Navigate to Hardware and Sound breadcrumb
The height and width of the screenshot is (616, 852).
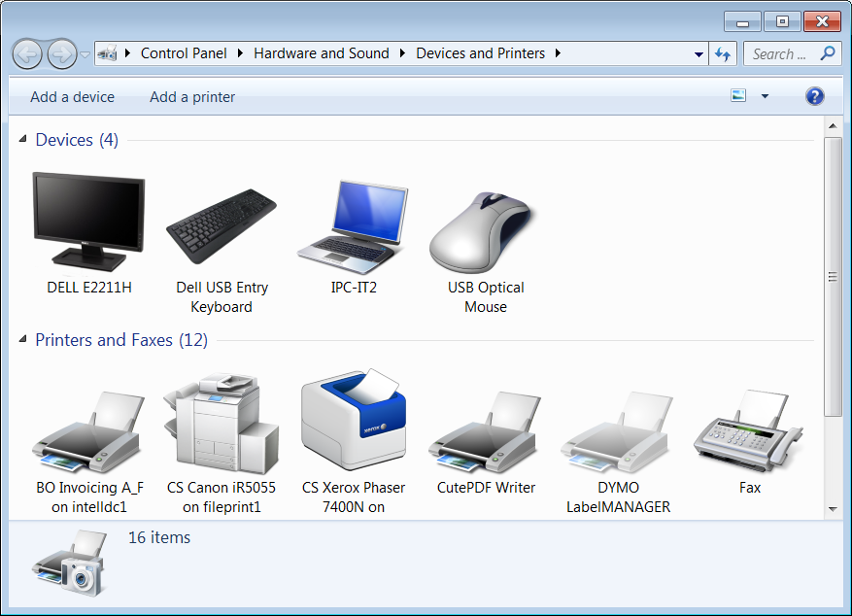click(321, 53)
